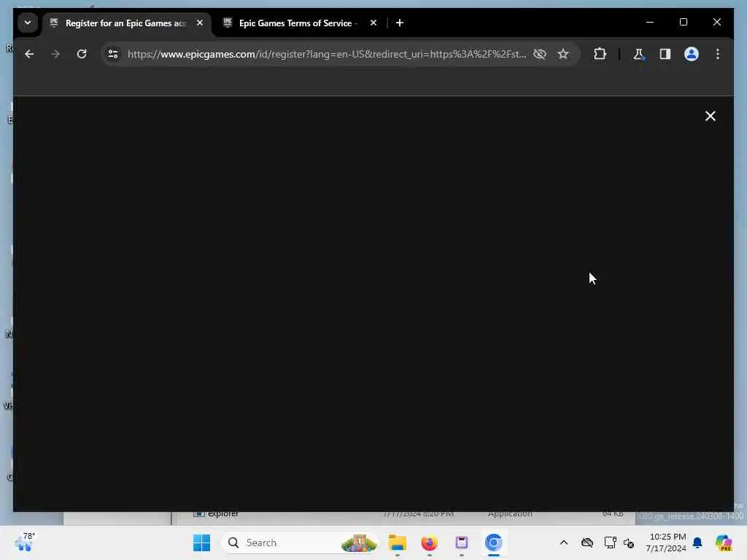The width and height of the screenshot is (747, 560).
Task: Click the taskbar Search box
Action: click(x=300, y=542)
